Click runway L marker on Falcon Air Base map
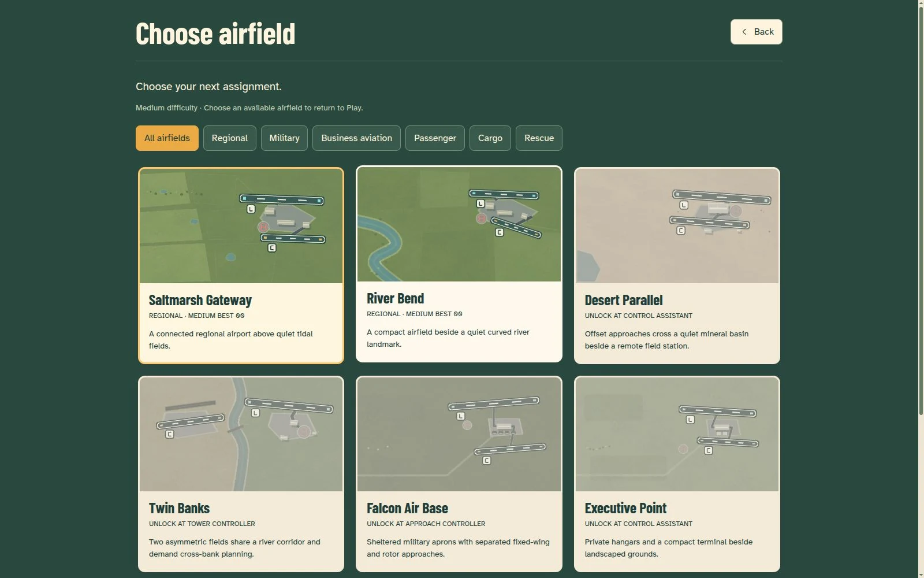The height and width of the screenshot is (578, 924). pos(461,416)
